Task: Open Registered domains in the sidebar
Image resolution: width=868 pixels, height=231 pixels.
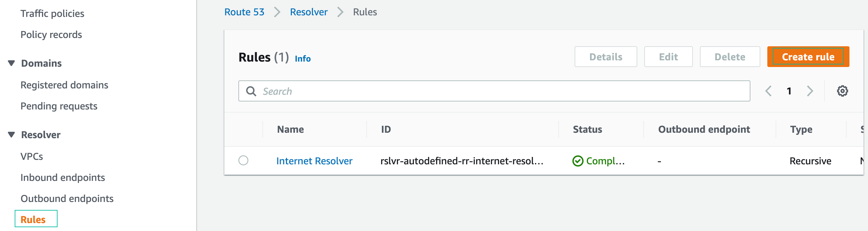Action: [64, 85]
